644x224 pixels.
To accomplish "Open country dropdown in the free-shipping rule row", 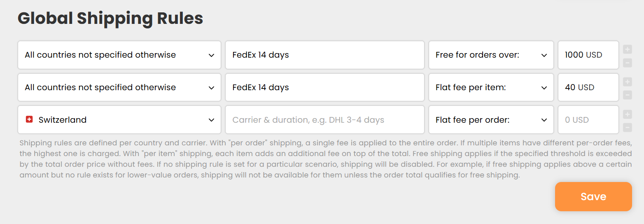I will click(x=119, y=55).
